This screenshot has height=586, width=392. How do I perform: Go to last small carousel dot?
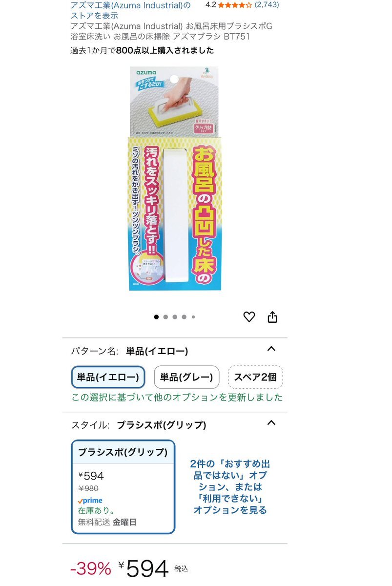click(x=193, y=317)
